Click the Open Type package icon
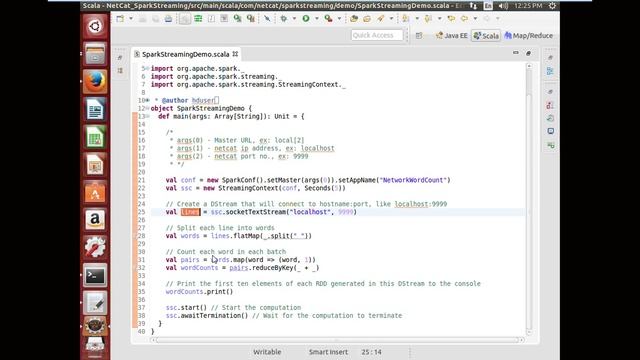The height and width of the screenshot is (360, 640). tap(354, 18)
